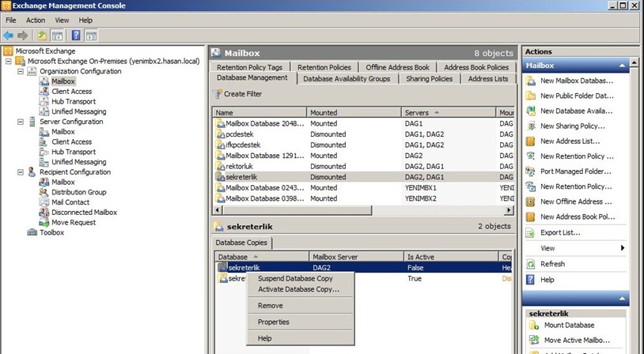Click the Forward arrow toolbar icon
Viewport: 644px width, 354px height.
23,36
